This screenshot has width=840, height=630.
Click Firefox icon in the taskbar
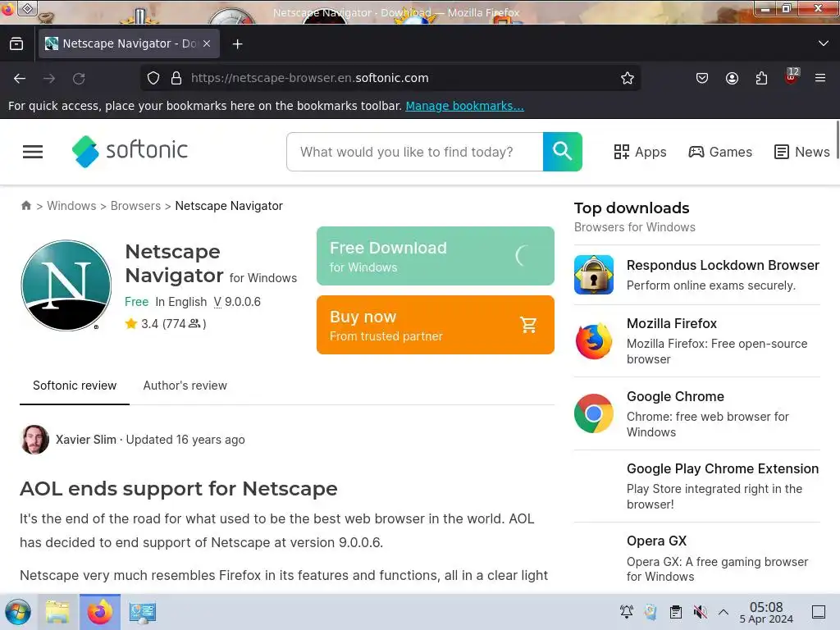tap(100, 612)
